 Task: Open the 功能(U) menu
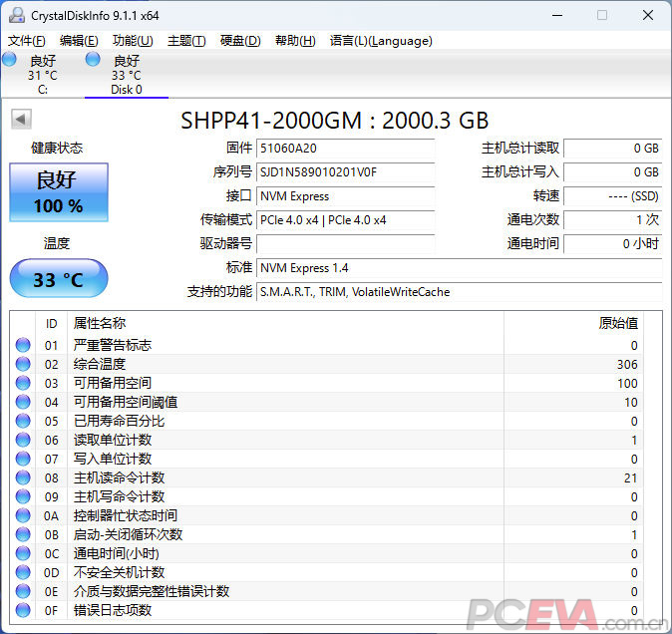click(133, 41)
